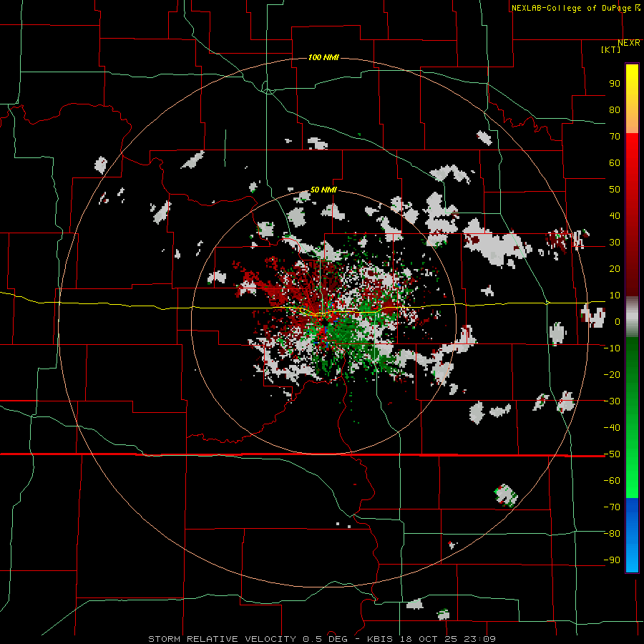
Task: Click the -60 scale label
Action: 612,481
